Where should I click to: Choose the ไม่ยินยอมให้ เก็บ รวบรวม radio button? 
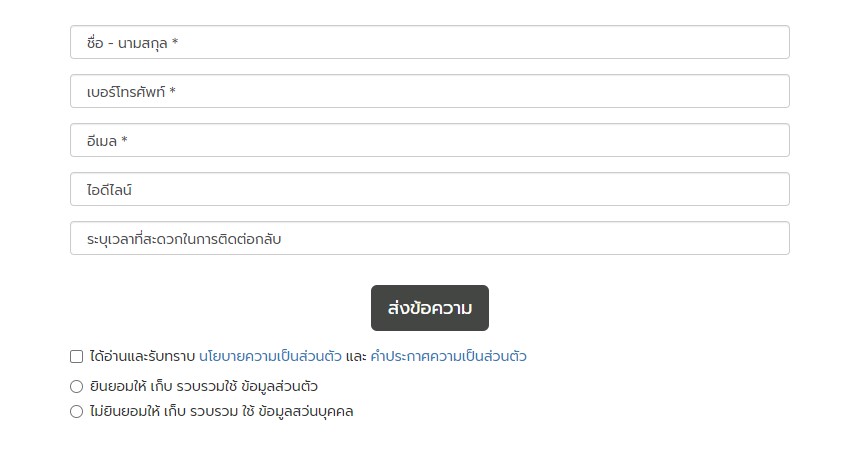click(x=77, y=412)
